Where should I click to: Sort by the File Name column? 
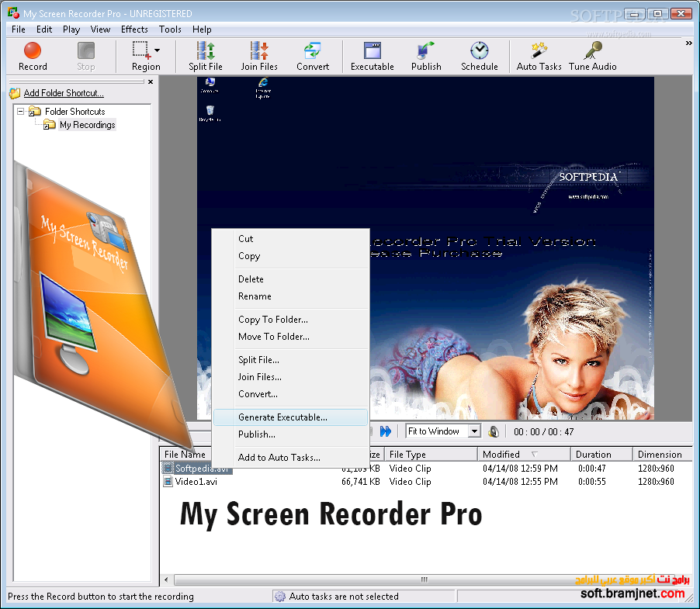point(185,454)
